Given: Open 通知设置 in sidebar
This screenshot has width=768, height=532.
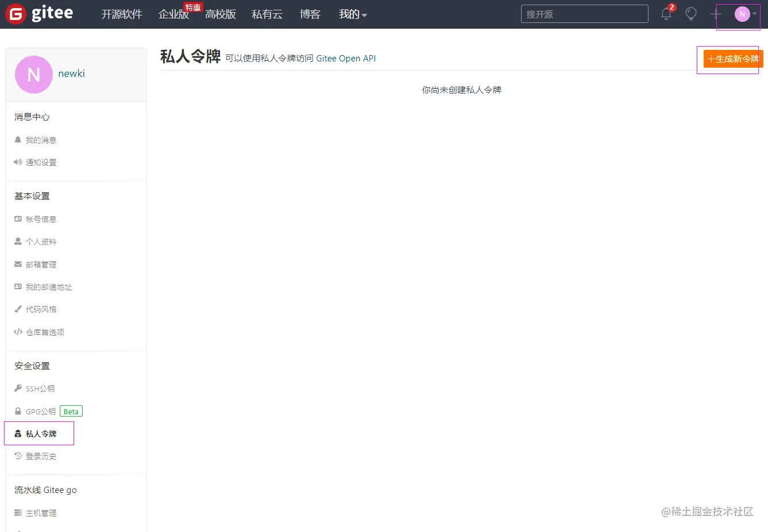Looking at the screenshot, I should (x=41, y=162).
